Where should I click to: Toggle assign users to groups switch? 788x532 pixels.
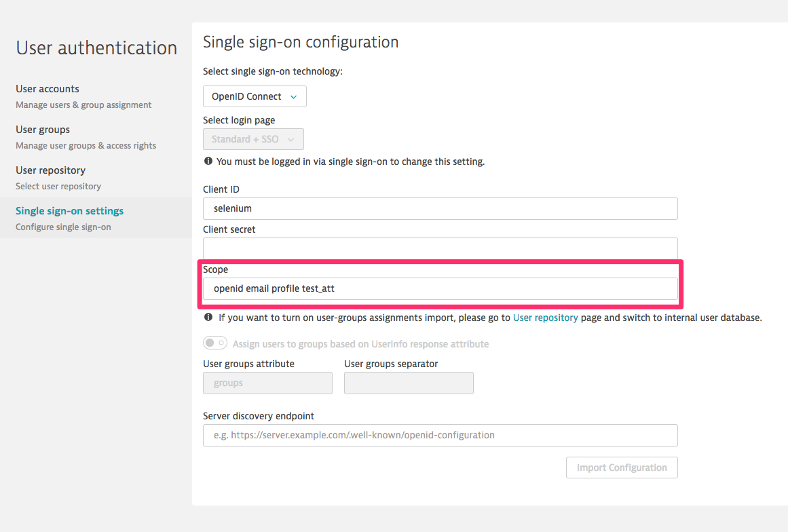click(x=215, y=343)
